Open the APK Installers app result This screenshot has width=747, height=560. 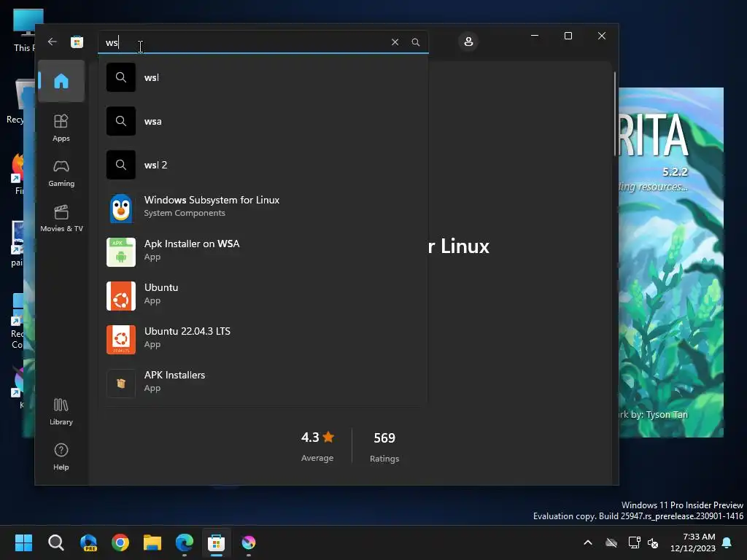(x=263, y=384)
